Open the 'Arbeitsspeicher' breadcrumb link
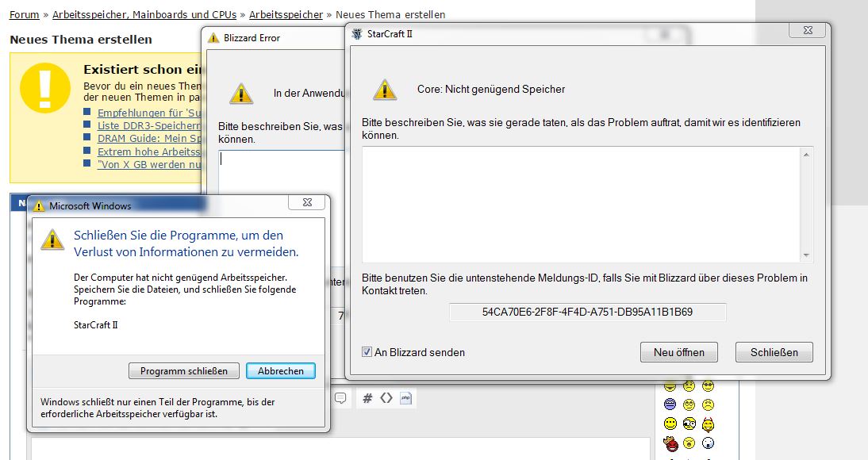Screen dimensions: 868x460 tap(286, 14)
